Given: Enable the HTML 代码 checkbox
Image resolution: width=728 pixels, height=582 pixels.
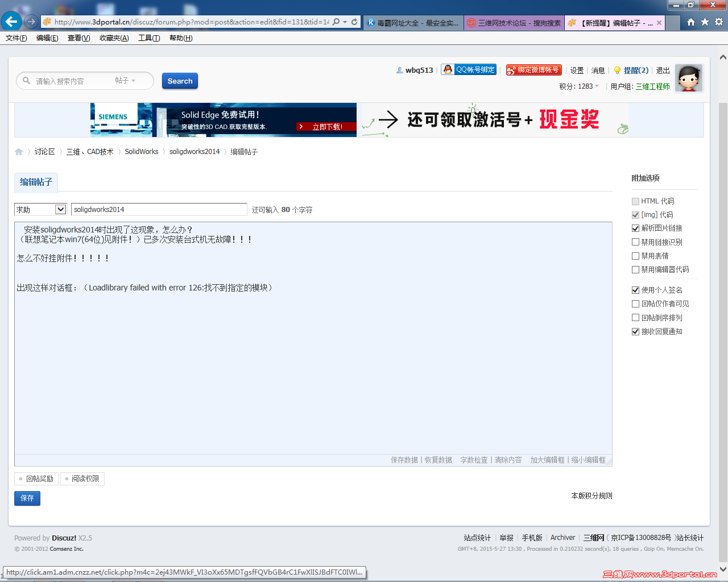Looking at the screenshot, I should (x=635, y=201).
